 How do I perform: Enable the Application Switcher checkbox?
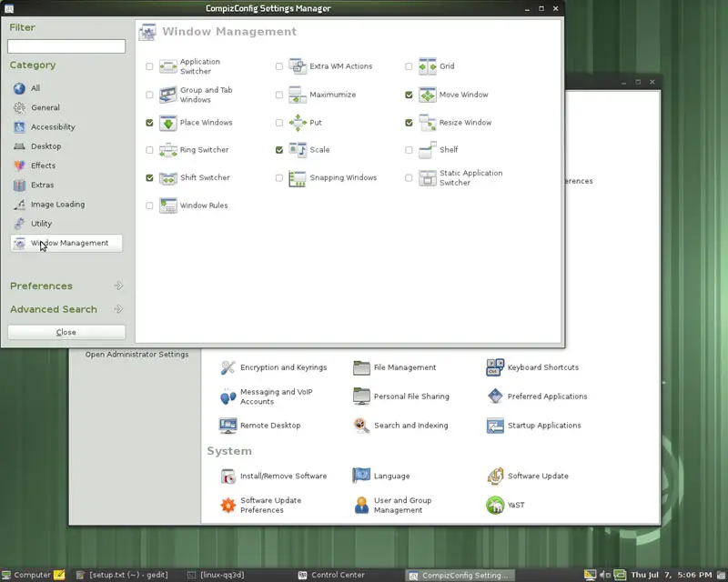coord(149,66)
